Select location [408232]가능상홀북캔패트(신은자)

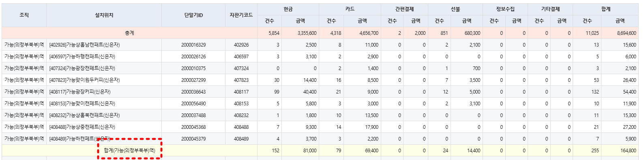[x=84, y=115]
